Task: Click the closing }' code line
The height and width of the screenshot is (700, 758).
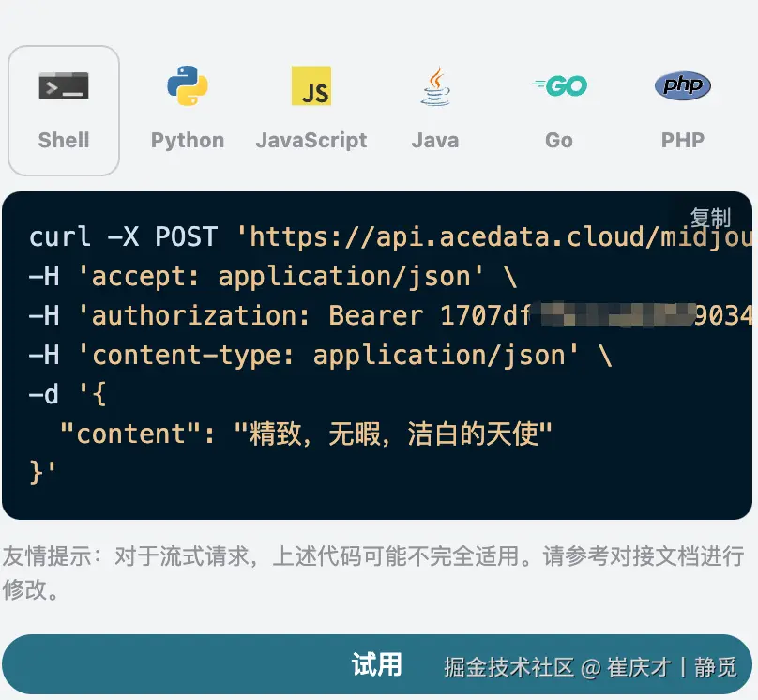Action: [x=42, y=473]
